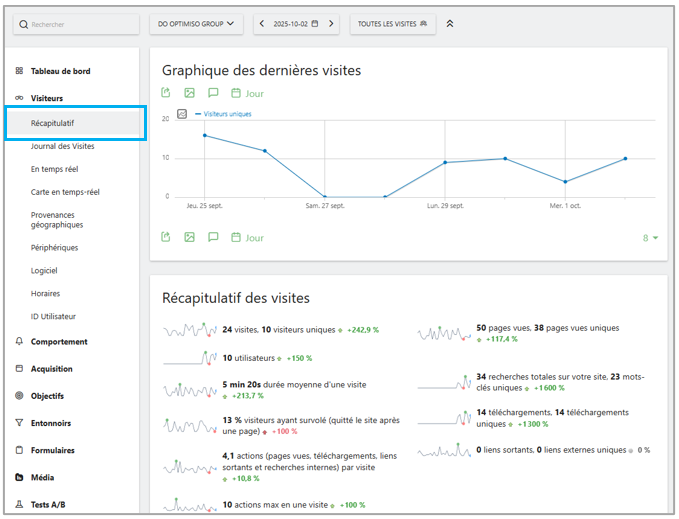This screenshot has height=519, width=679.
Task: Click export-as-image icon above the graph
Action: (x=189, y=93)
